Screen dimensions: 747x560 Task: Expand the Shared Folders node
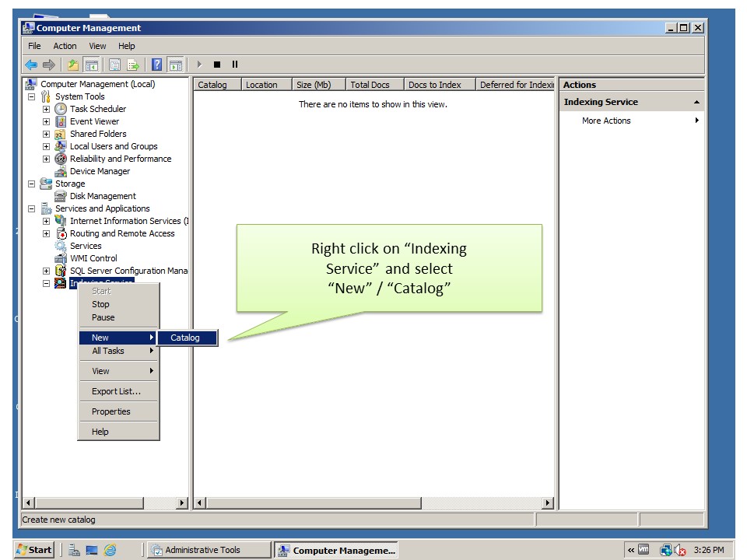46,134
